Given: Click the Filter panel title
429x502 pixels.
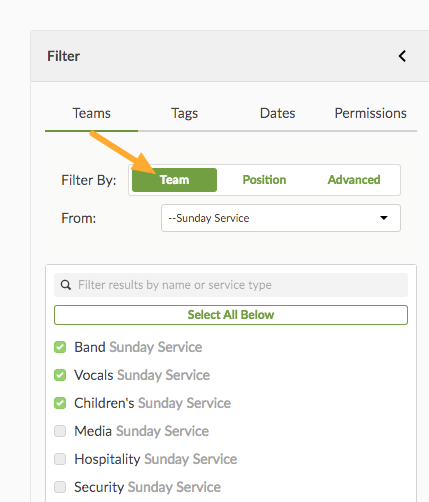Looking at the screenshot, I should pos(63,56).
